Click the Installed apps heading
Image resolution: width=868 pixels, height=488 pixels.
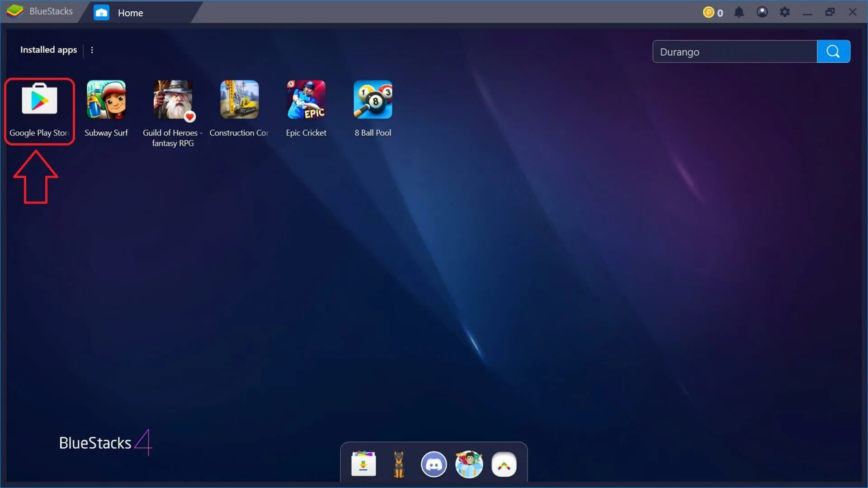(48, 50)
